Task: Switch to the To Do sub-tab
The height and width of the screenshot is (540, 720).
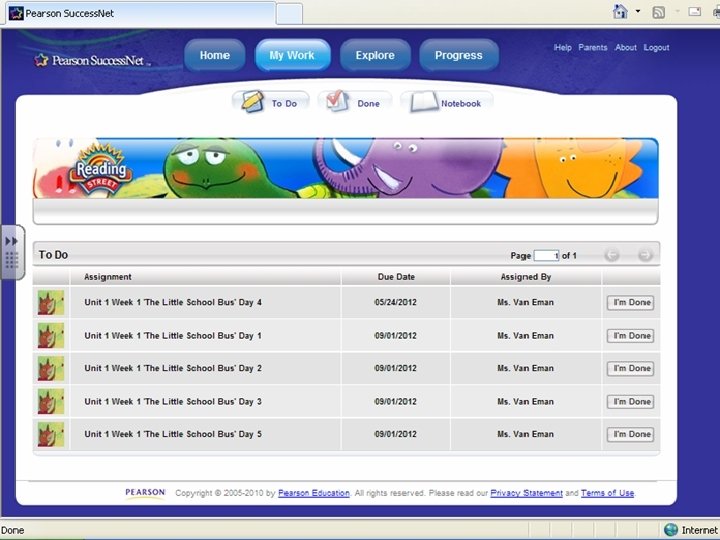Action: pyautogui.click(x=271, y=102)
